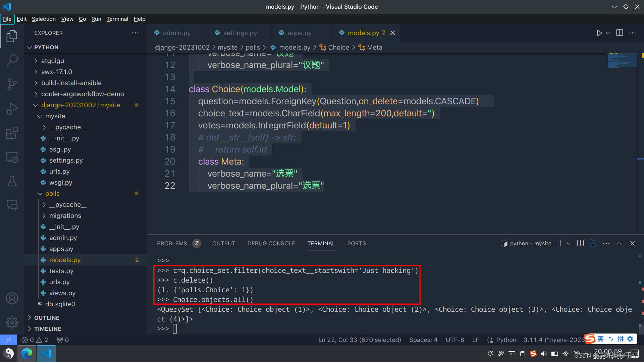644x362 pixels.
Task: Open the Manage gear menu
Action: point(12,322)
